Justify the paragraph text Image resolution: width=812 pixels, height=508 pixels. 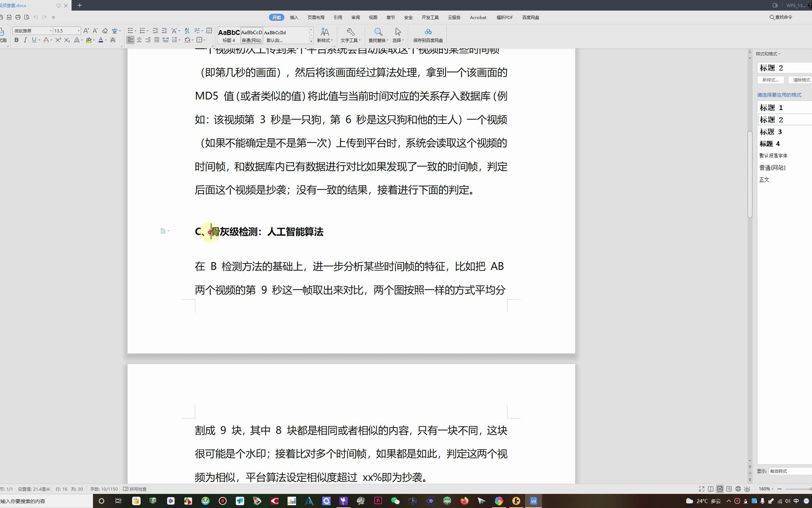157,40
